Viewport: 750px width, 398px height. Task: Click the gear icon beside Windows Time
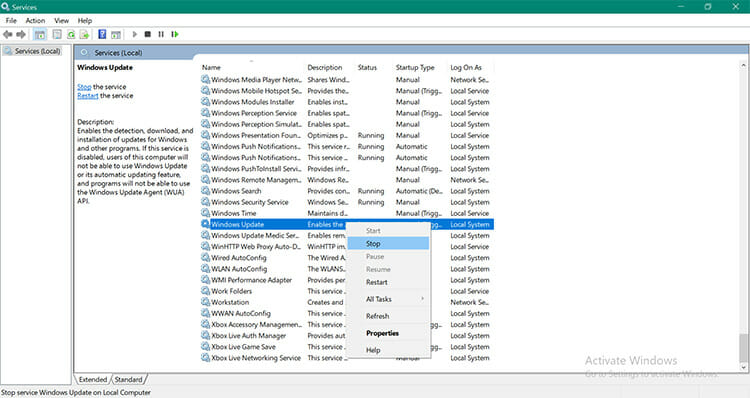[205, 213]
